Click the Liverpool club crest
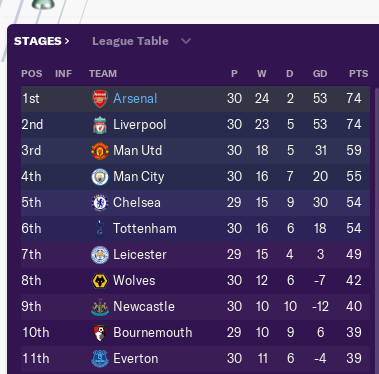Image resolution: width=379 pixels, height=374 pixels. (100, 125)
